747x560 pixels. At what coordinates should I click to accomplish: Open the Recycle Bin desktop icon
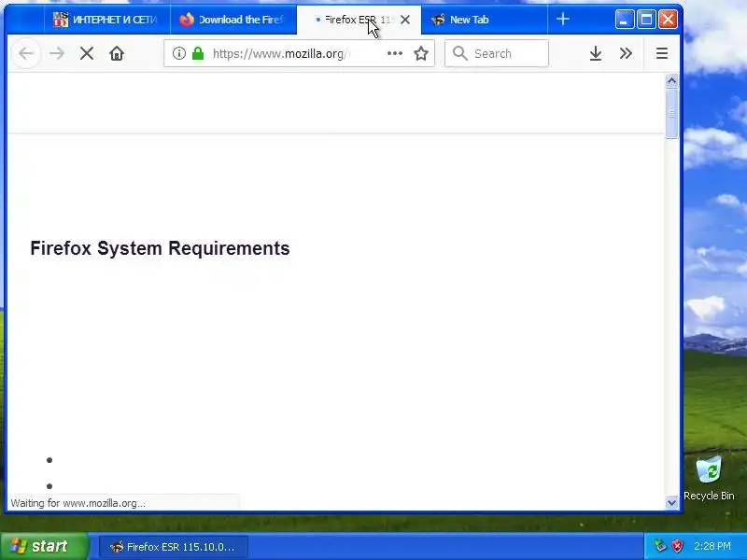pos(709,478)
